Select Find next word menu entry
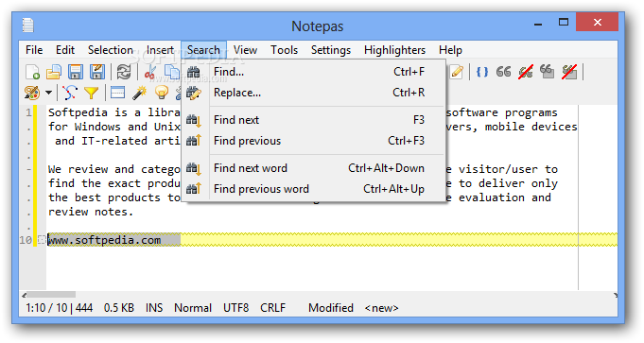The image size is (644, 343). click(314, 168)
